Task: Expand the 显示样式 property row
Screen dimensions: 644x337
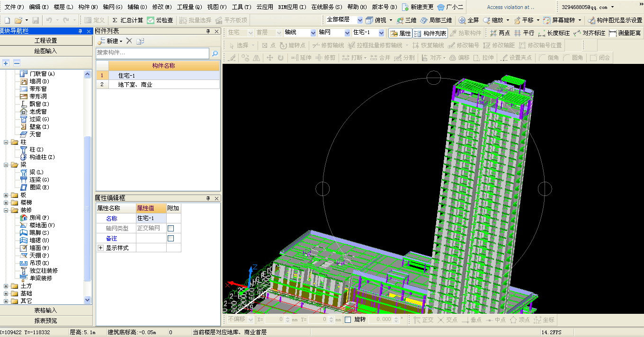Action: tap(100, 248)
